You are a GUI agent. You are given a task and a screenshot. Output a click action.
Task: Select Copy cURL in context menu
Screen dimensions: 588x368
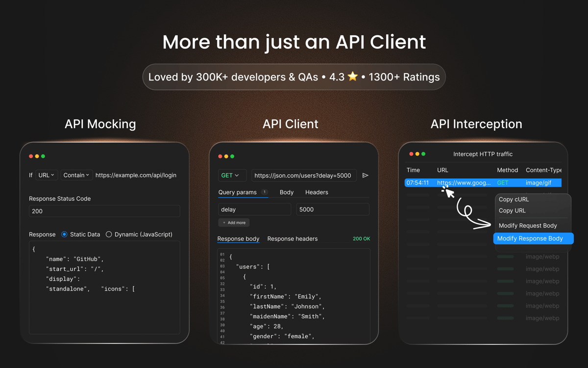point(514,199)
